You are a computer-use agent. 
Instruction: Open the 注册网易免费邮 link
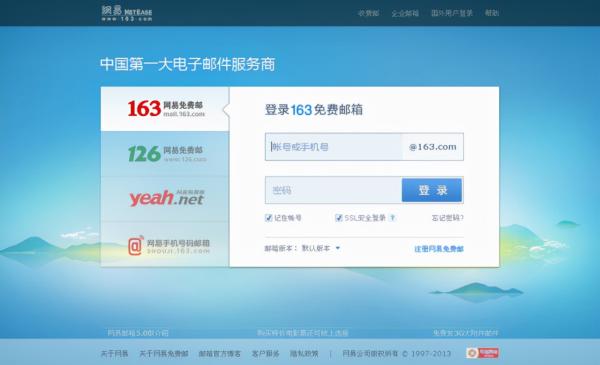[439, 249]
